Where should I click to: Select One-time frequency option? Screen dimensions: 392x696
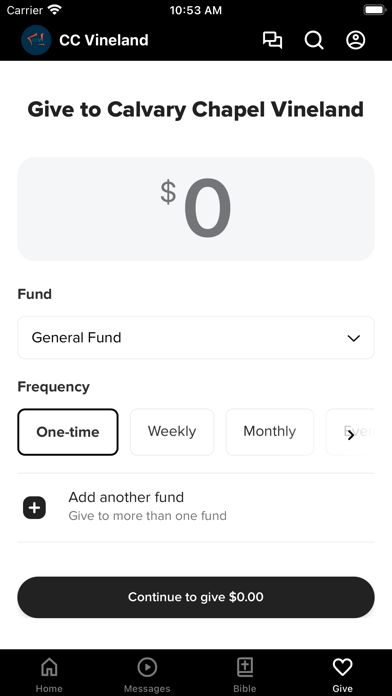68,432
